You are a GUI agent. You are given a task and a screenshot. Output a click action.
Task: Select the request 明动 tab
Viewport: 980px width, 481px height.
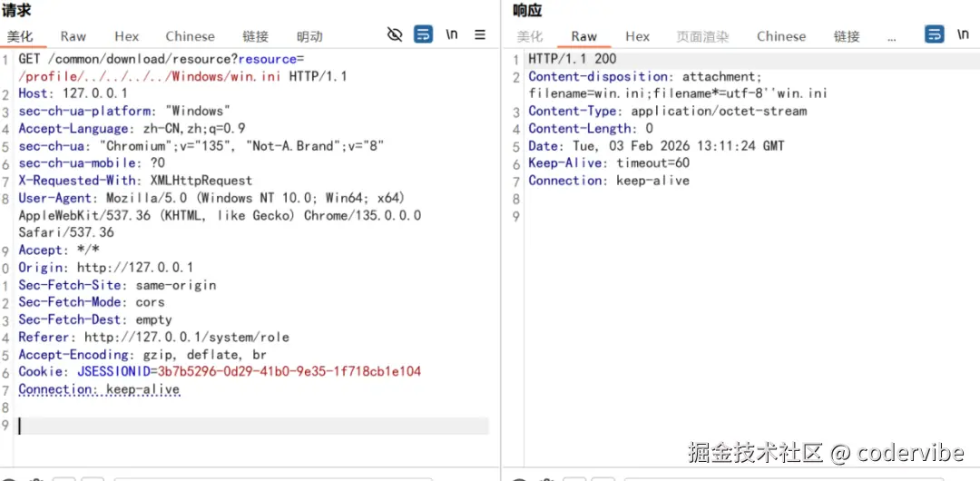click(309, 36)
